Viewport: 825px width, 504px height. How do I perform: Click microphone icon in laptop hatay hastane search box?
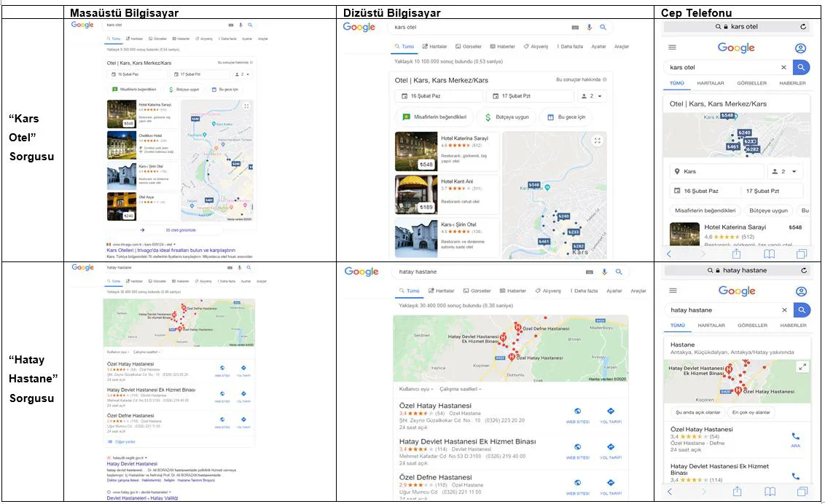pyautogui.click(x=605, y=272)
